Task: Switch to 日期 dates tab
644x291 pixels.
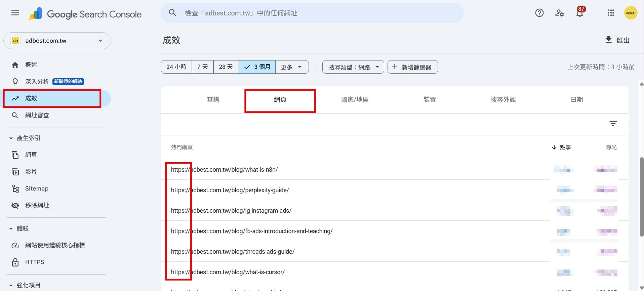Action: (577, 99)
